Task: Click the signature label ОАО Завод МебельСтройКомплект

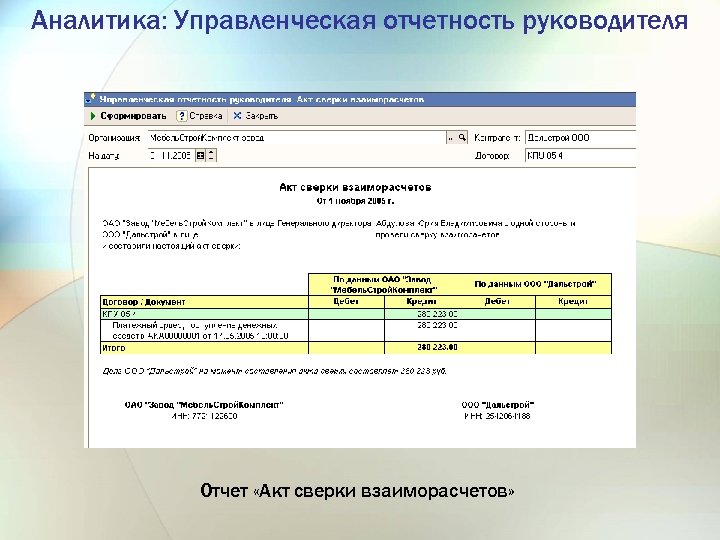Action: pos(204,405)
